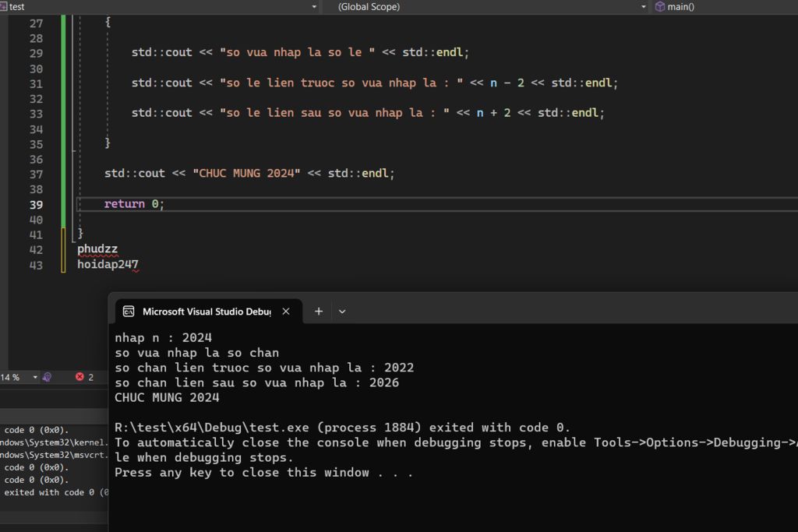
Task: Click the "n + 2" expression on line 33
Action: coord(493,113)
